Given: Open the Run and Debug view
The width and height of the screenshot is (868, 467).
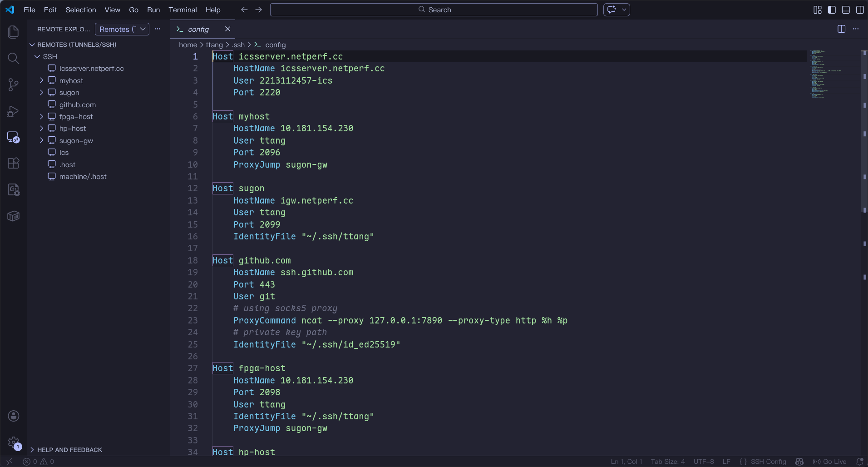Looking at the screenshot, I should [14, 111].
